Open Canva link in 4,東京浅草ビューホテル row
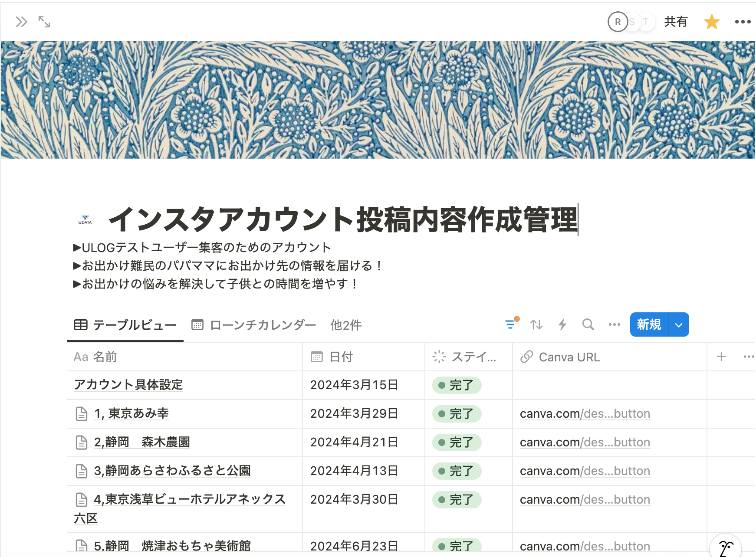The width and height of the screenshot is (756, 557). [585, 500]
